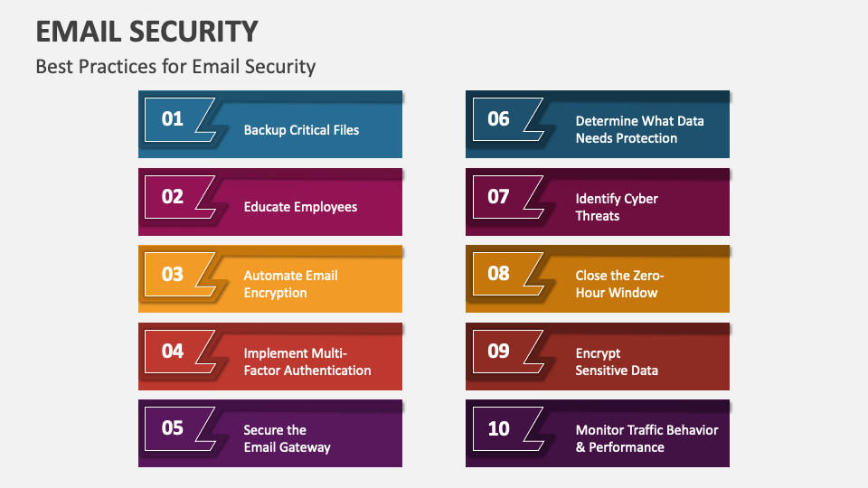Select Automate Email Encryption text

point(290,284)
